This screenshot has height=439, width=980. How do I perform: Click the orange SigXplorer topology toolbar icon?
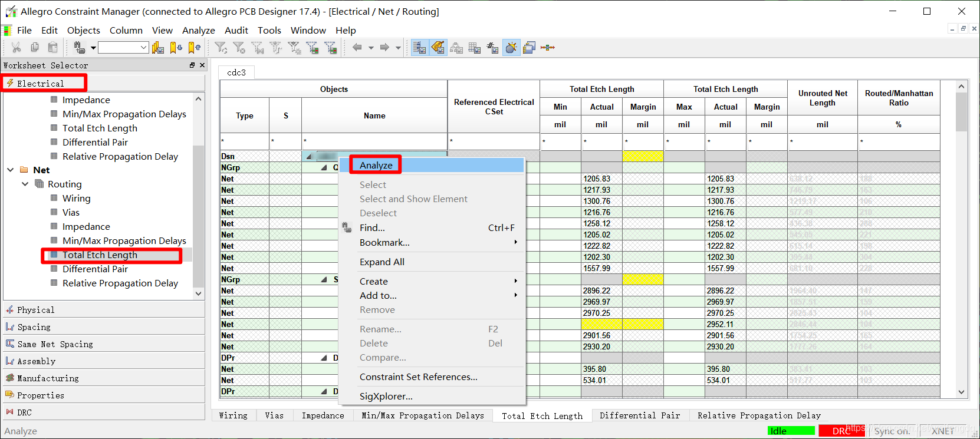[x=548, y=48]
